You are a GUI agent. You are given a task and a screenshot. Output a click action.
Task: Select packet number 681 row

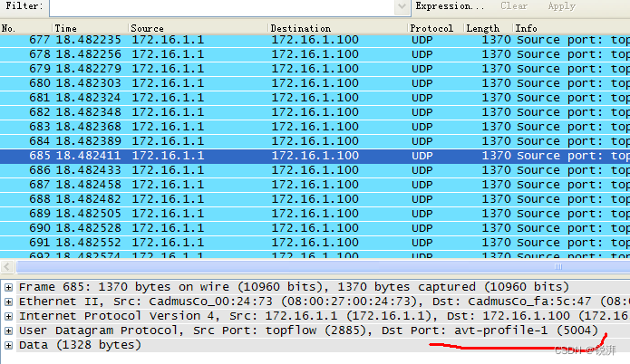pyautogui.click(x=315, y=98)
